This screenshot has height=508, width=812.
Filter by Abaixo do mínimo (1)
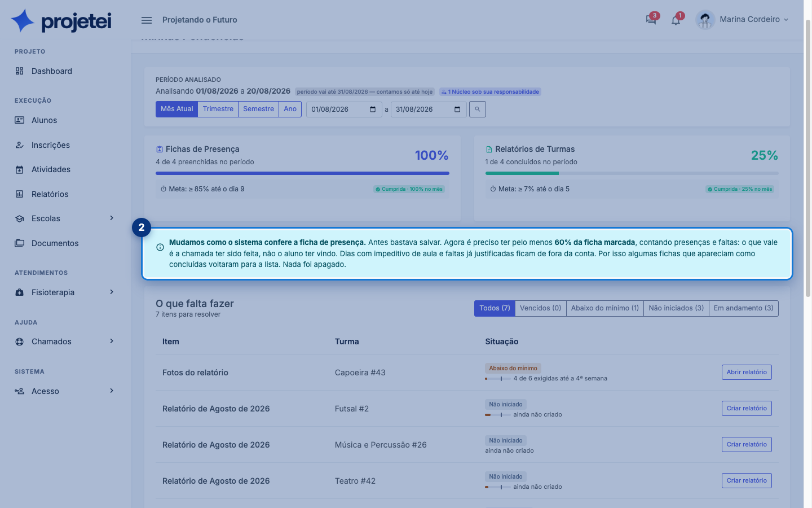(x=605, y=308)
